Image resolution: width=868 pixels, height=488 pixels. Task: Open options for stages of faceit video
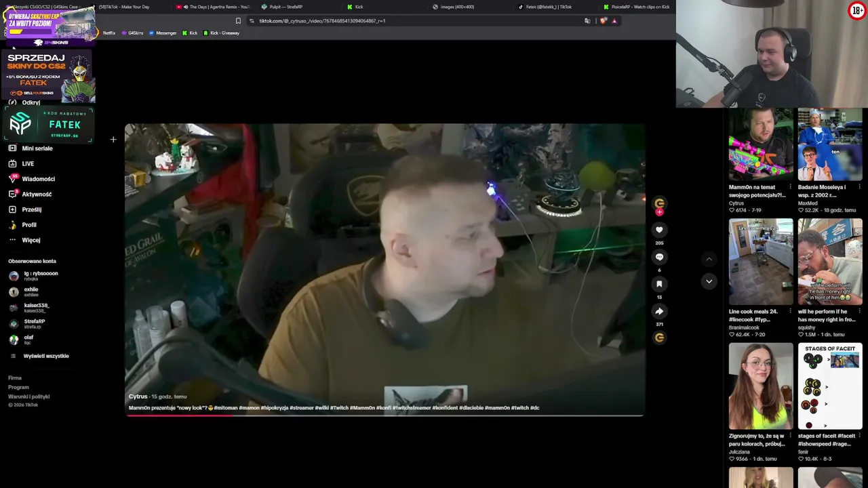point(860,436)
